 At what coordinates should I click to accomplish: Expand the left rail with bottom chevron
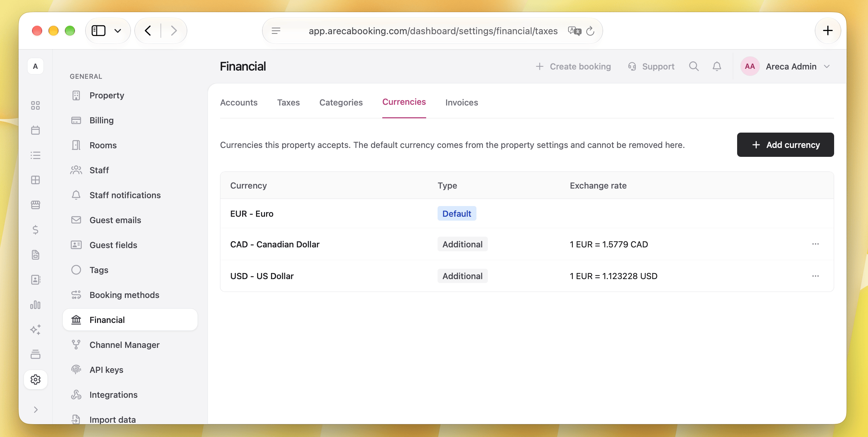[x=35, y=410]
